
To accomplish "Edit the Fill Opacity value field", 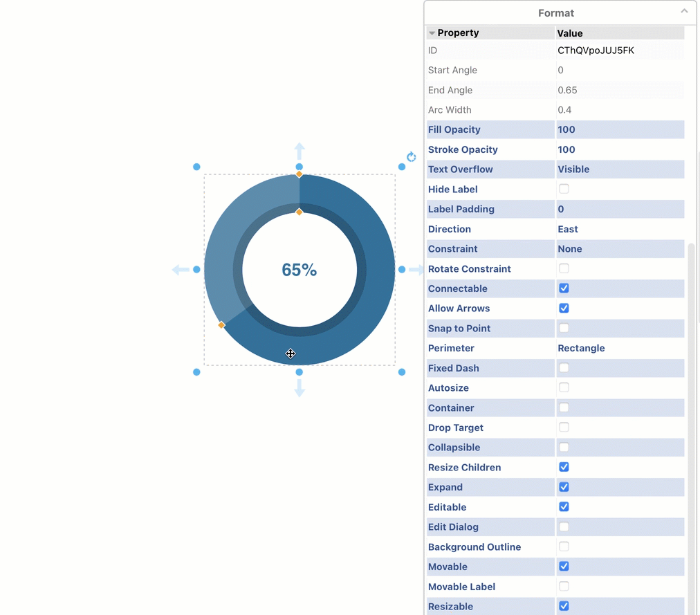I will click(619, 129).
